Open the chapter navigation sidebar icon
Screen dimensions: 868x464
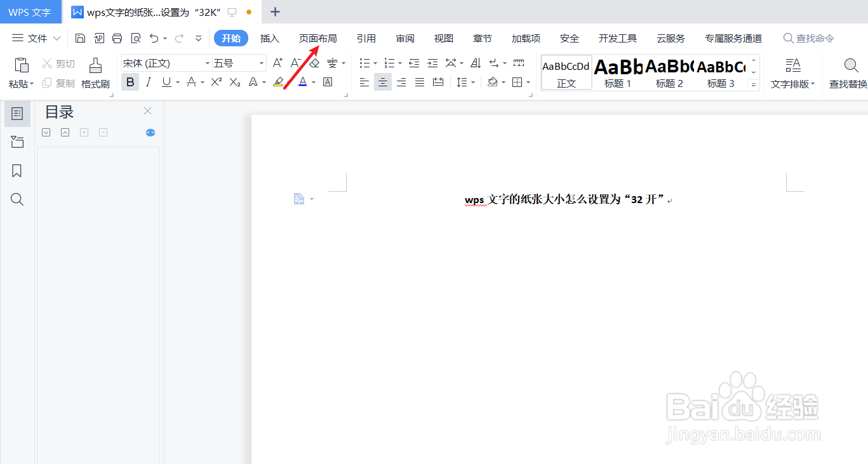pyautogui.click(x=17, y=142)
